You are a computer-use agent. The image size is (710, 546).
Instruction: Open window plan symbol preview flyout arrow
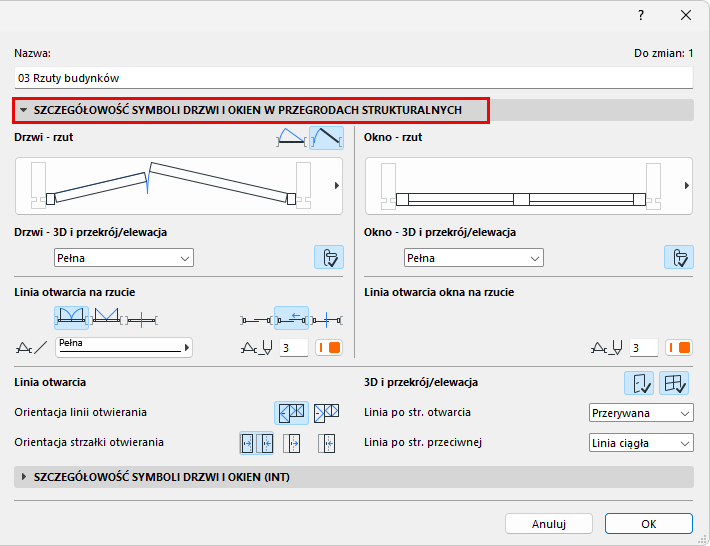point(686,186)
